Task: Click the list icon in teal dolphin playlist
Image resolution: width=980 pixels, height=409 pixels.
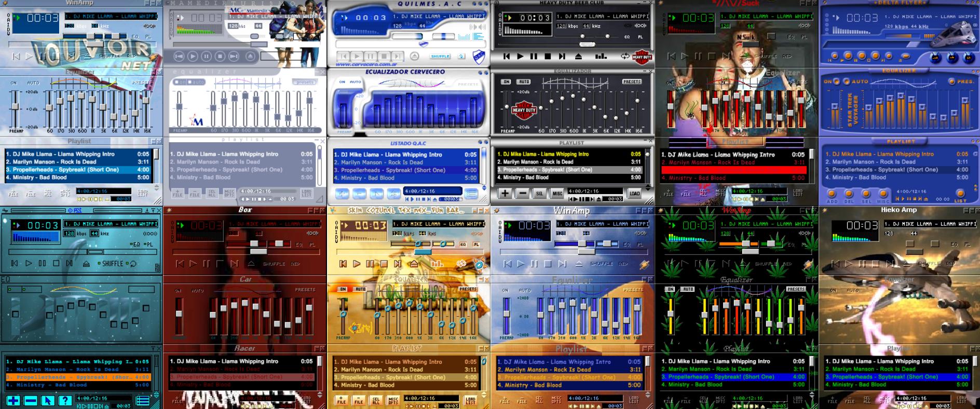Action: 143,400
